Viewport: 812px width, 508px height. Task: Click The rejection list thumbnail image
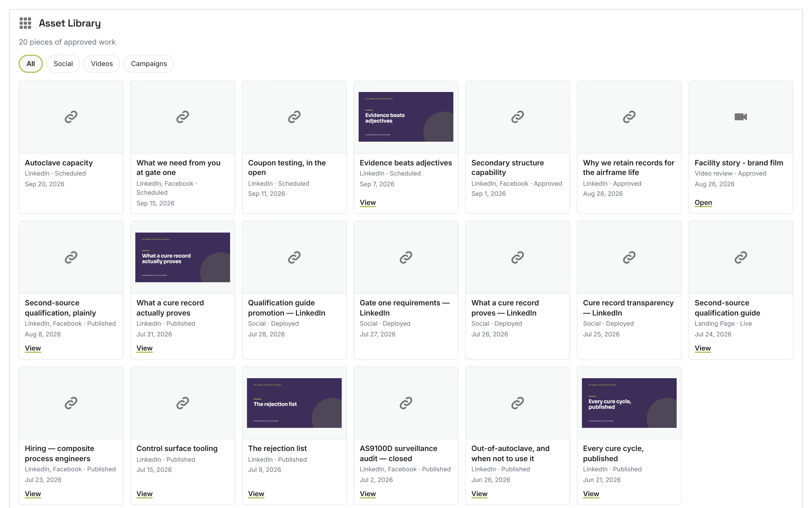coord(294,403)
